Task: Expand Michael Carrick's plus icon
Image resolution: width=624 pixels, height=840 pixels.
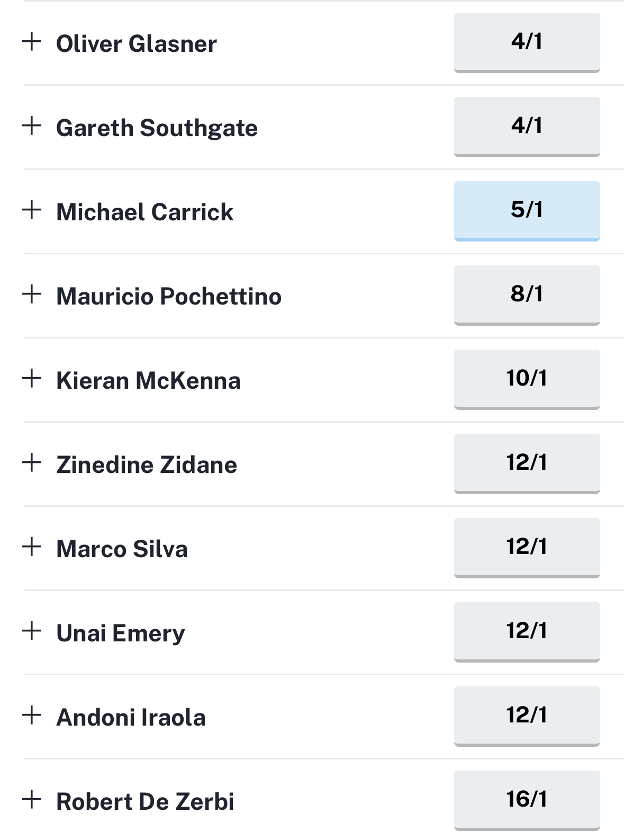Action: coord(32,210)
